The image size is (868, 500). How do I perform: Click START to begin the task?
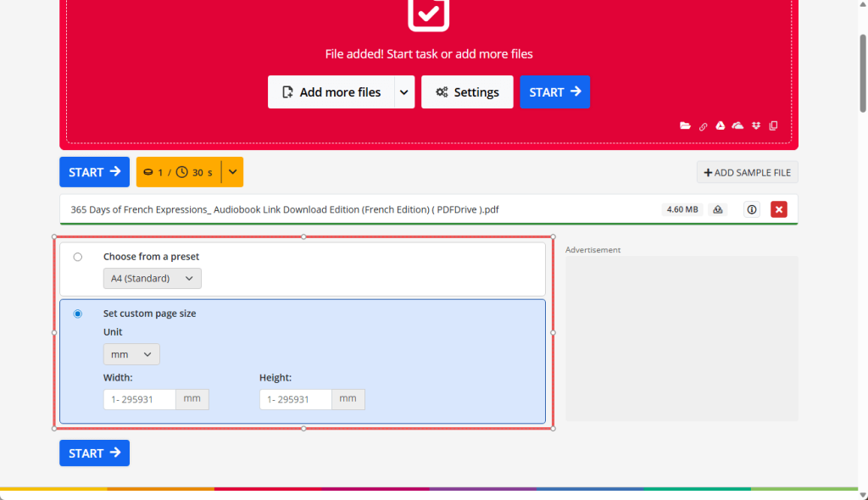pos(94,171)
